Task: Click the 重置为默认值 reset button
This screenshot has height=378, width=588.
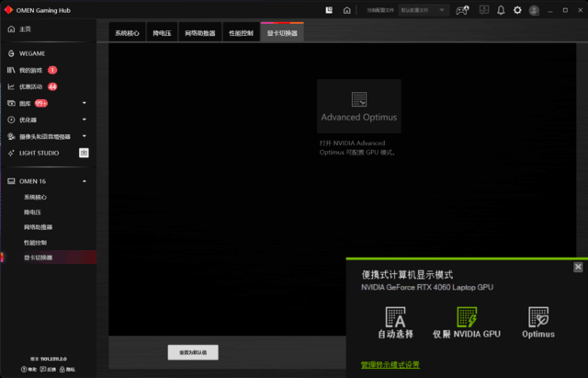Action: 193,352
